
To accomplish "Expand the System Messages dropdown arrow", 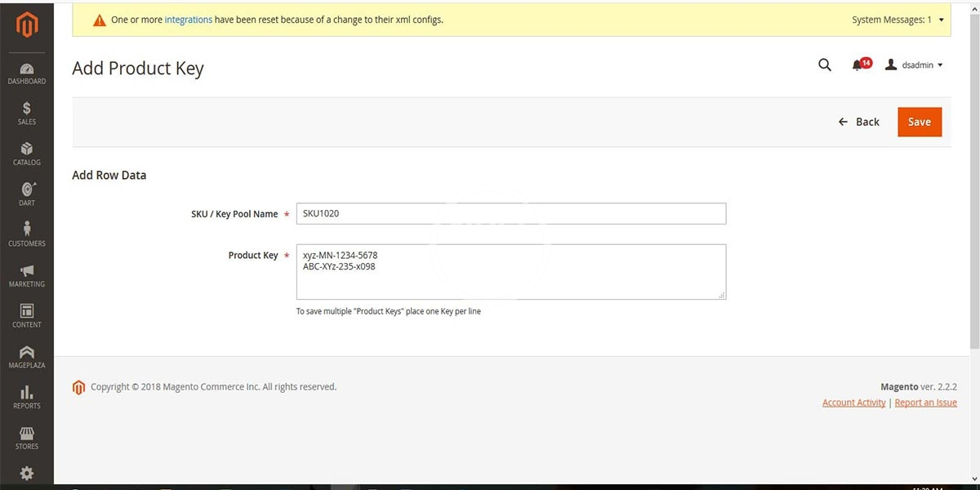I will (941, 20).
